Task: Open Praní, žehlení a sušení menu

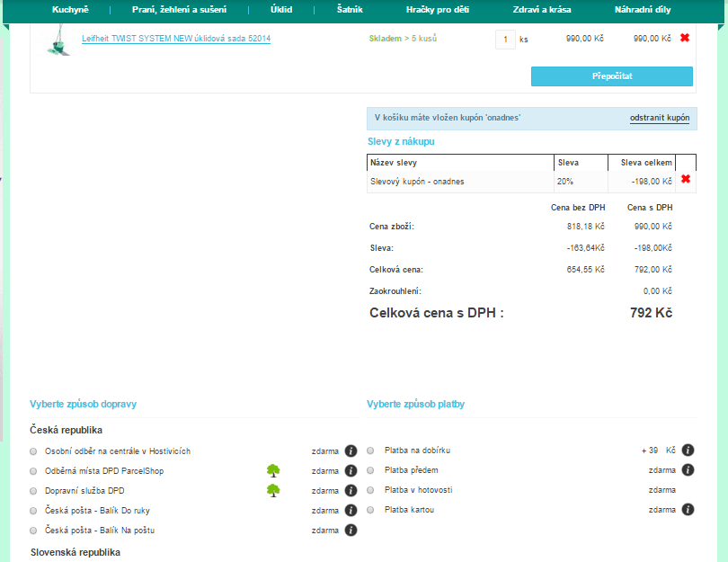Action: pyautogui.click(x=179, y=10)
